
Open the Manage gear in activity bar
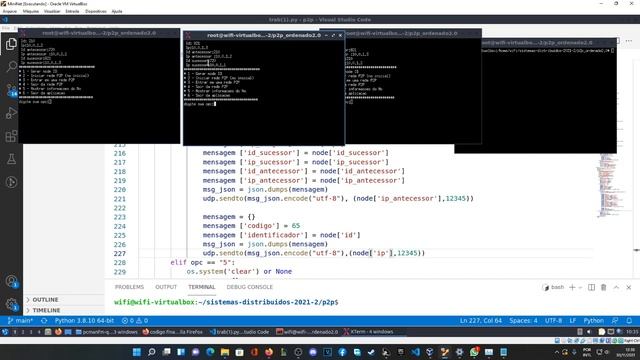tap(11, 304)
